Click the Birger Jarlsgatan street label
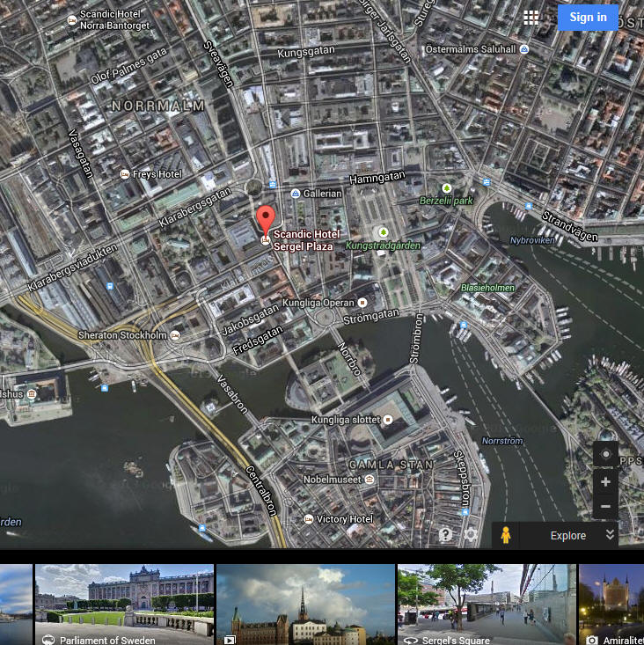 click(x=385, y=31)
